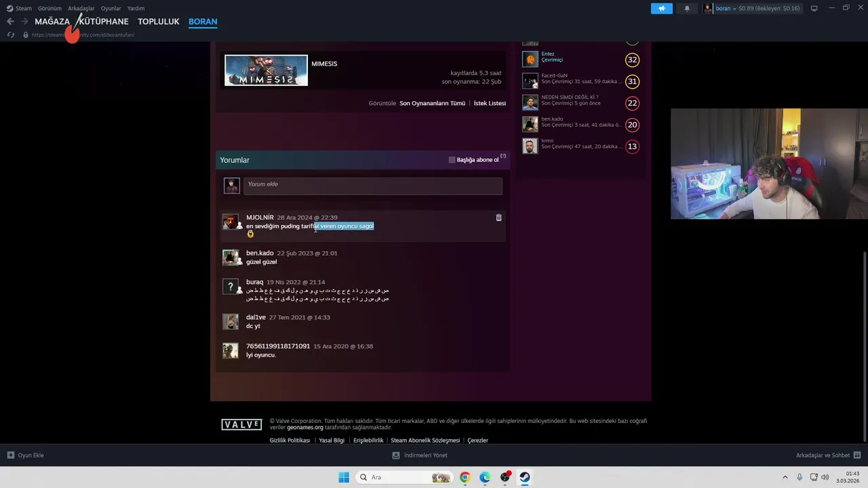This screenshot has width=868, height=488.
Task: Open buraq commenter name link
Action: pyautogui.click(x=254, y=282)
